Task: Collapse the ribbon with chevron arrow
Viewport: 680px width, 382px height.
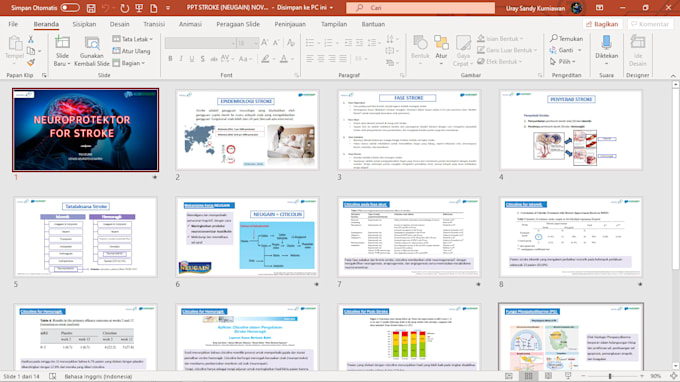Action: click(x=673, y=75)
